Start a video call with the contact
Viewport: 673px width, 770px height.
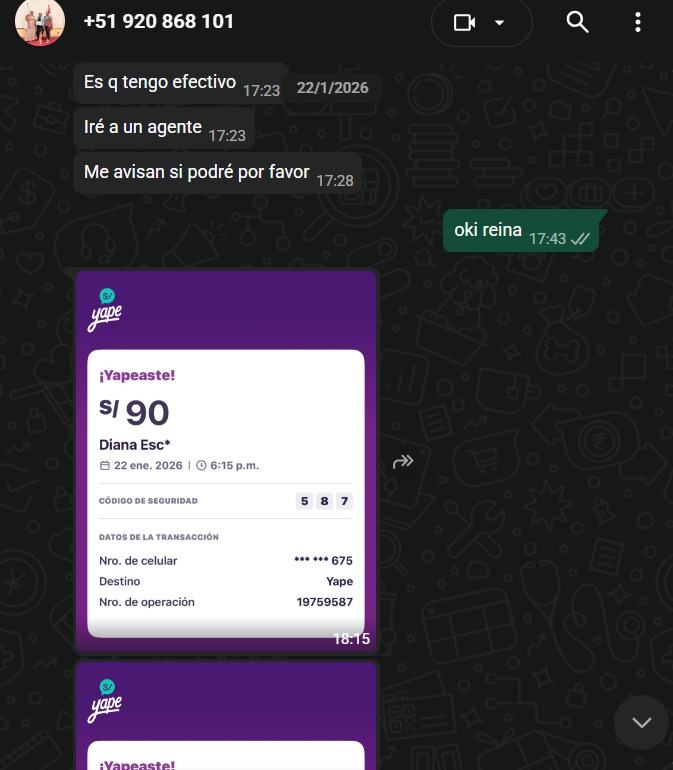(x=464, y=23)
